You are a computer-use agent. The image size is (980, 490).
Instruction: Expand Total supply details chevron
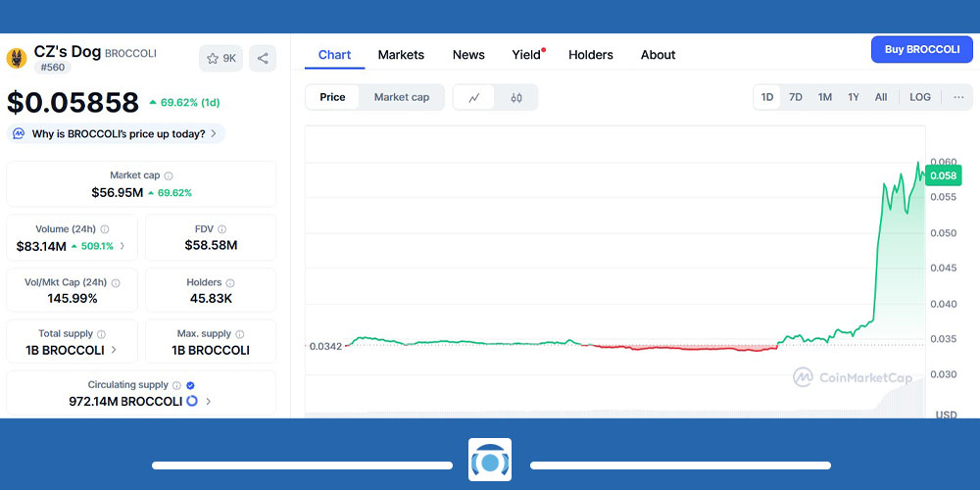pyautogui.click(x=114, y=350)
